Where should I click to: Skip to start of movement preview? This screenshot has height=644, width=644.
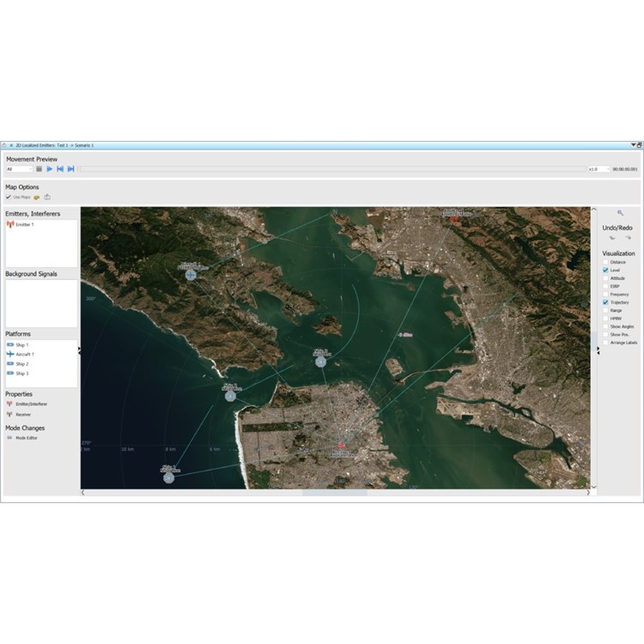60,169
